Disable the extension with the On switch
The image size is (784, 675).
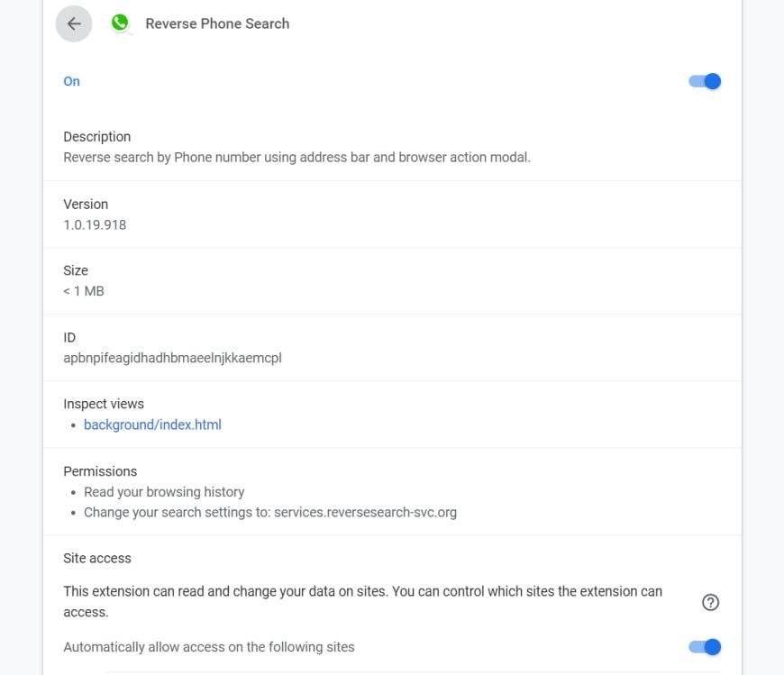pos(705,81)
